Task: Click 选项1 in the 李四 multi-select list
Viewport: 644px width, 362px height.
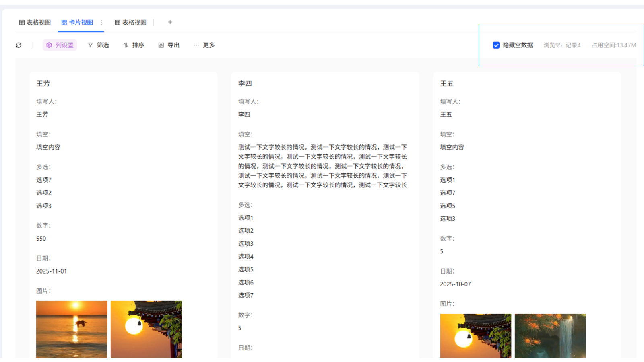Action: tap(245, 218)
